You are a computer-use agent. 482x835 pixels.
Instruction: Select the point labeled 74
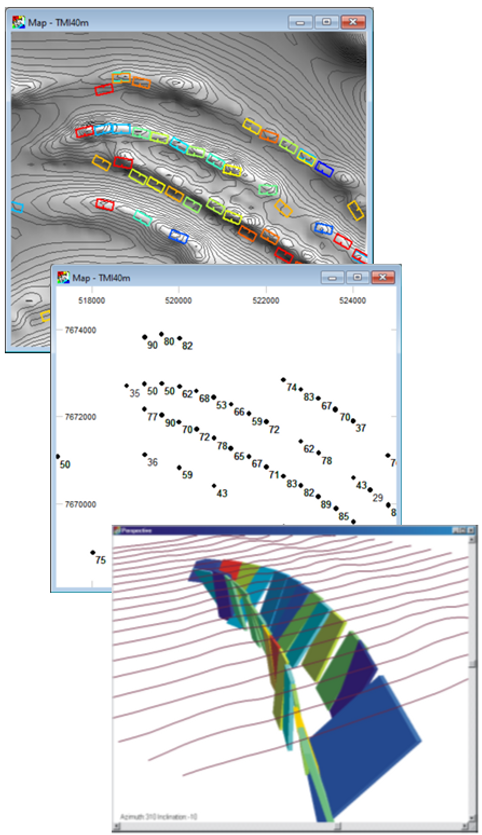click(x=283, y=380)
